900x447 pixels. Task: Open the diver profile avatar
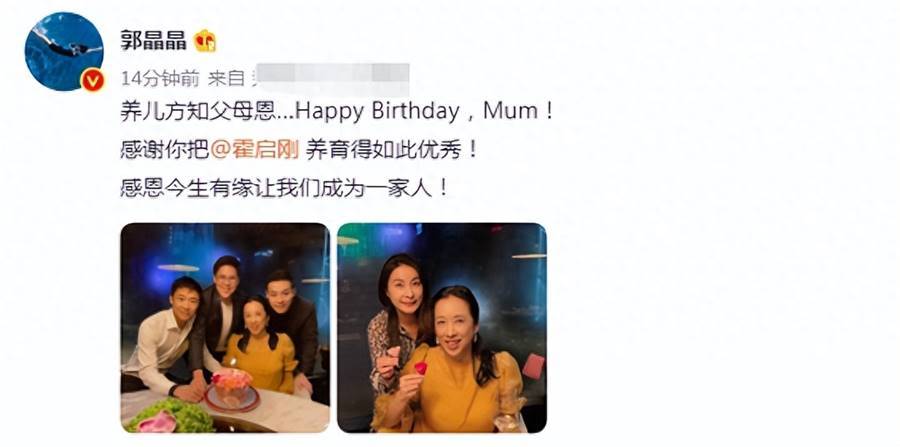click(64, 51)
